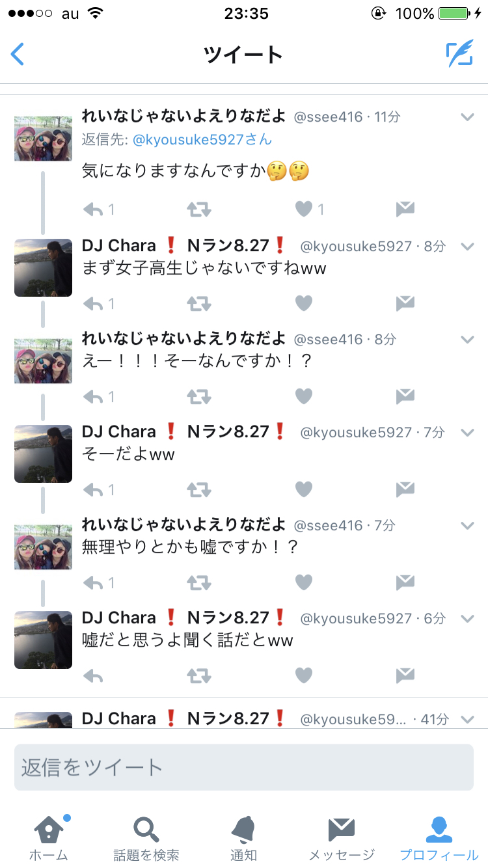Screen dimensions: 488x868
Task: Tap the compose new tweet icon
Action: click(459, 55)
